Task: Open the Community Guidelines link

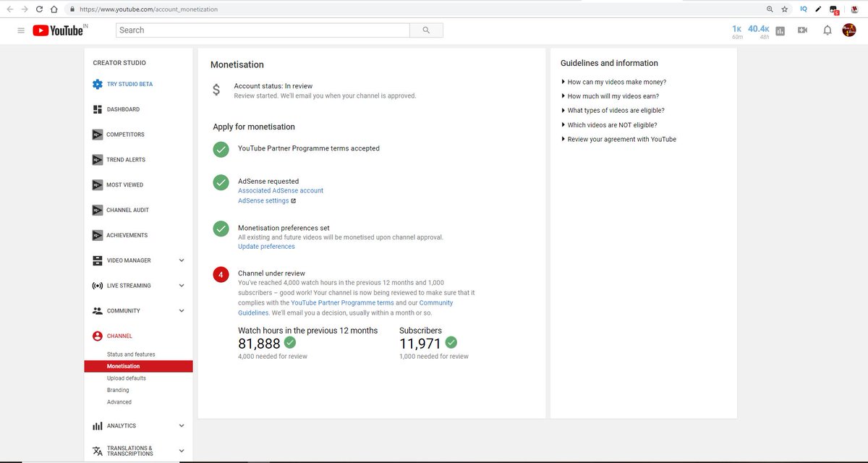Action: click(x=346, y=308)
